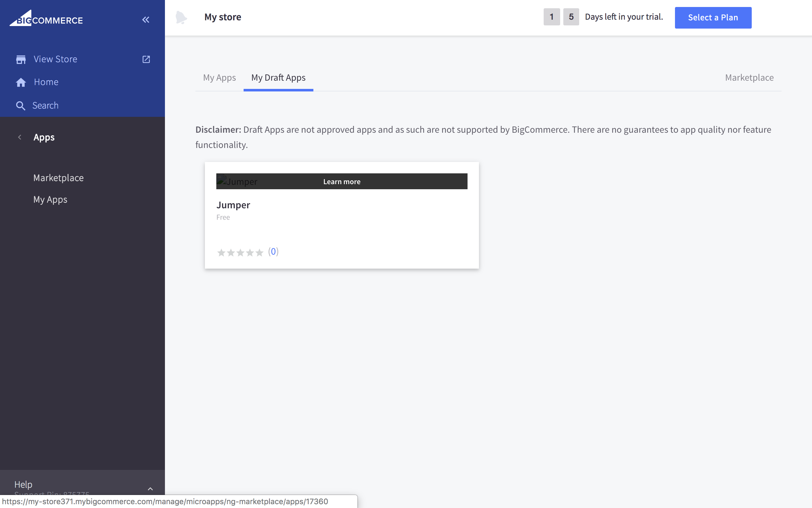Switch to the My Apps tab

(x=219, y=77)
